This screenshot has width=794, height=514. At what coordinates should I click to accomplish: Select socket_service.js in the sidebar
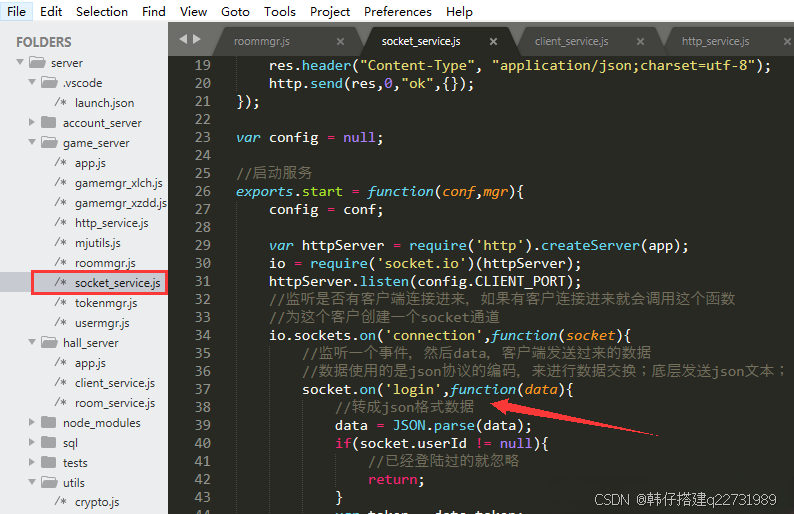[117, 283]
